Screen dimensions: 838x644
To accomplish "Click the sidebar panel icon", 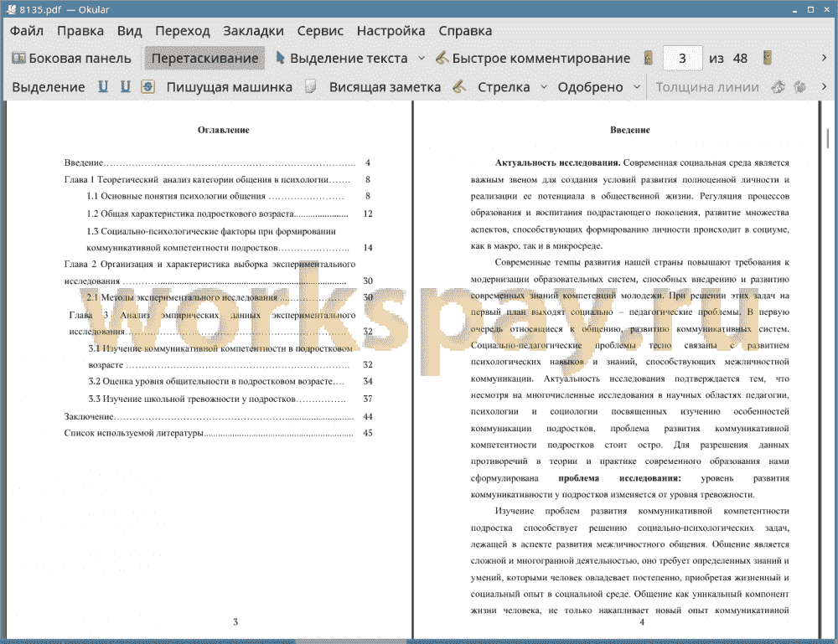I will 18,58.
